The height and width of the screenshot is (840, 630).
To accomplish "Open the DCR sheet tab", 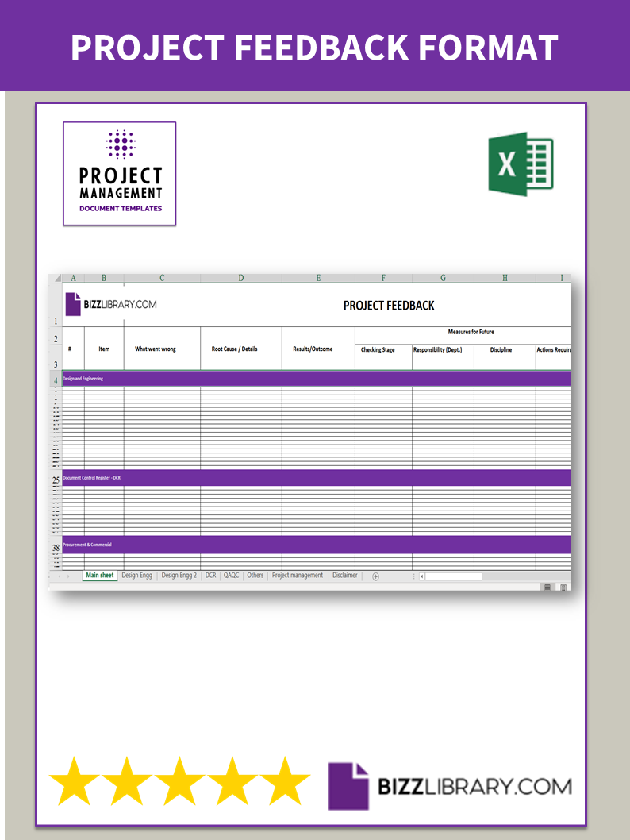I will click(211, 576).
